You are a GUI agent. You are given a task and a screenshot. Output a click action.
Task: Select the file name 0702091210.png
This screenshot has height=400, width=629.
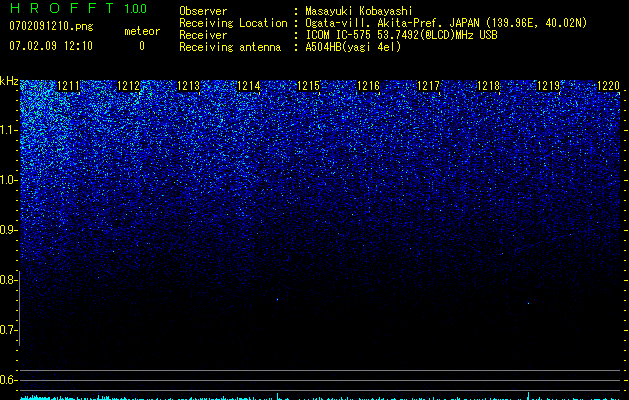51,26
